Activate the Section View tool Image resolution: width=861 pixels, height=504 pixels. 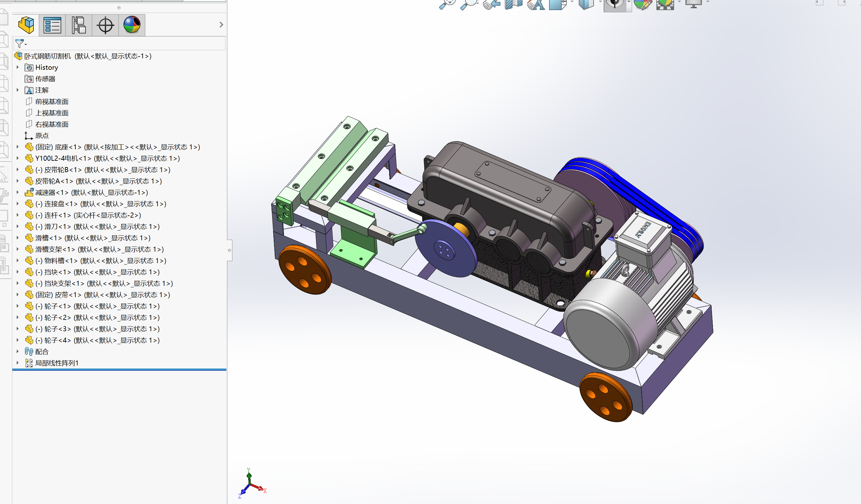513,4
